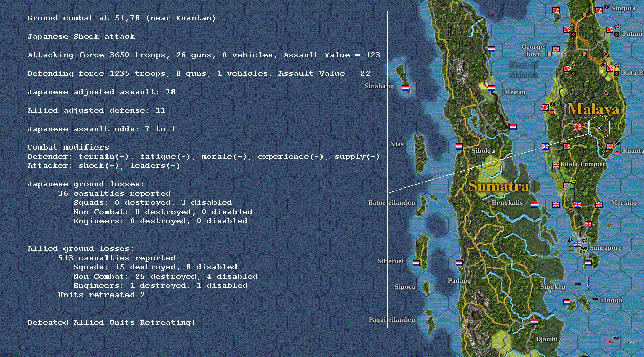The width and height of the screenshot is (644, 357).
Task: Select the Dutch flag base at Bengkalis
Action: [534, 204]
